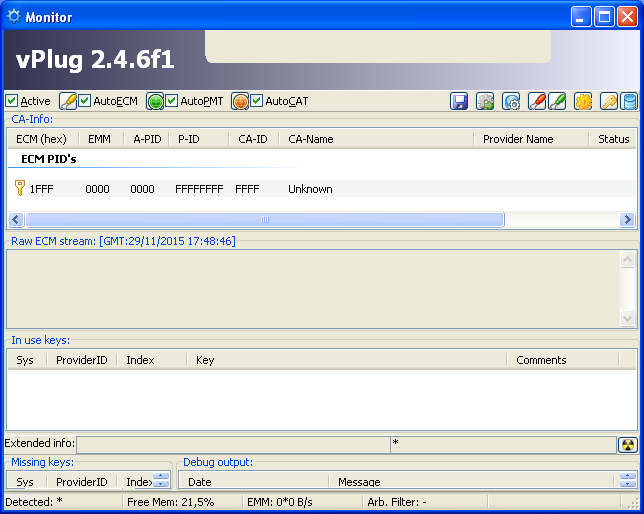The width and height of the screenshot is (644, 514).
Task: Click the red plug toolbar icon
Action: pos(537,101)
